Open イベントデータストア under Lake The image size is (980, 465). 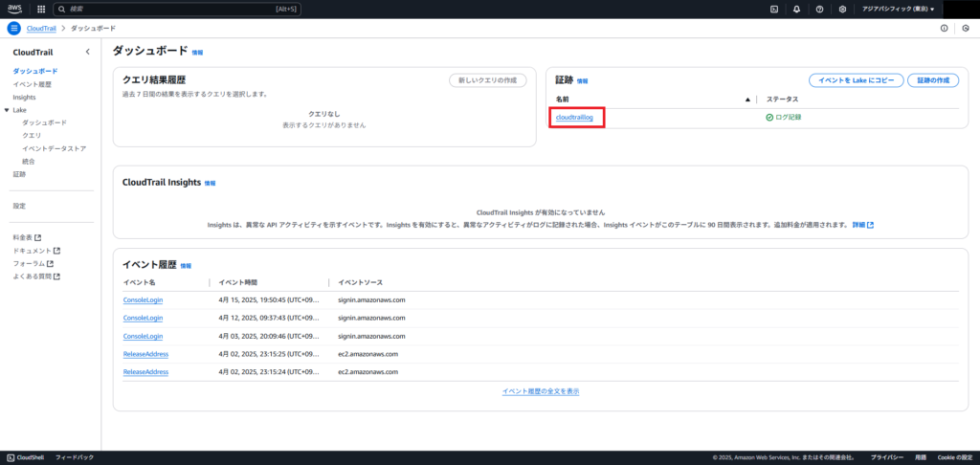(54, 148)
